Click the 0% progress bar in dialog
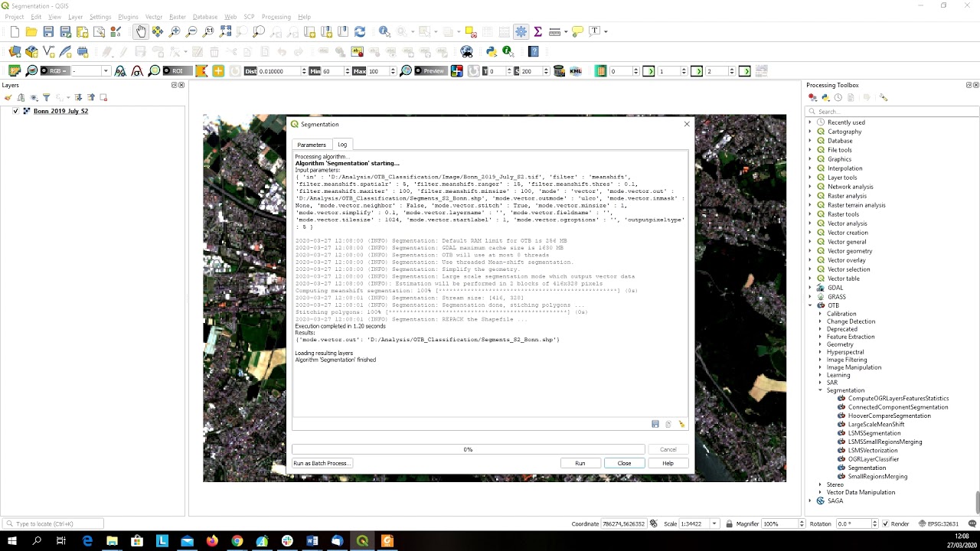Viewport: 980px width, 551px height. click(468, 449)
